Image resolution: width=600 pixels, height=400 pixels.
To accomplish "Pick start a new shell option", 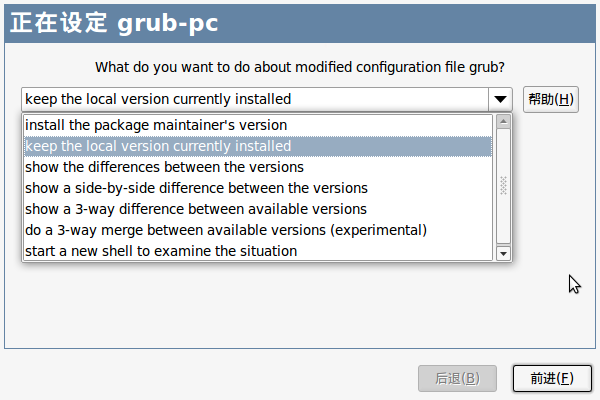I will [x=258, y=251].
